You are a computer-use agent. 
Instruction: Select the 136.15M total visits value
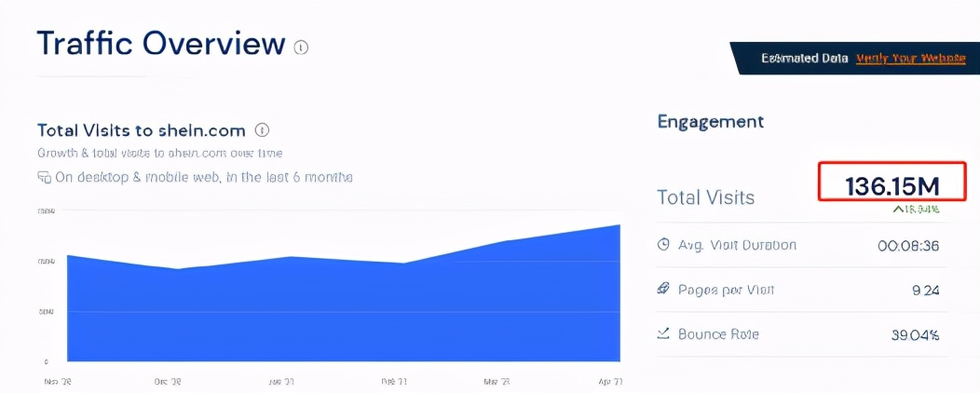click(x=892, y=186)
